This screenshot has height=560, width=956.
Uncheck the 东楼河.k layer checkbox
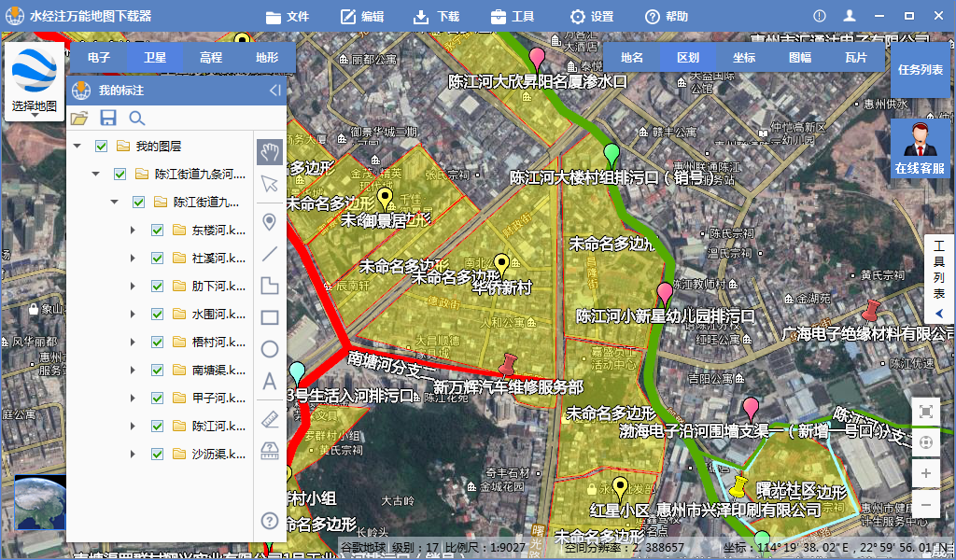tap(156, 231)
